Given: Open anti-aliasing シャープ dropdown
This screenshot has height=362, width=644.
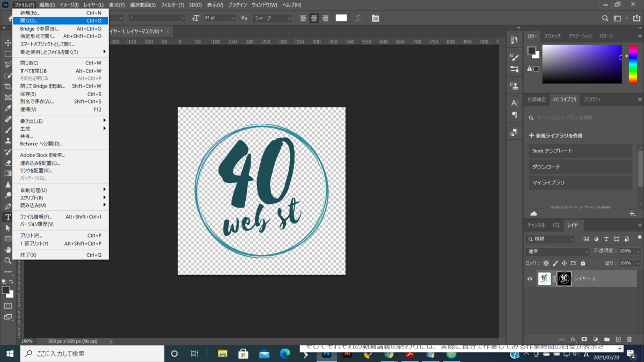Looking at the screenshot, I should coord(273,18).
